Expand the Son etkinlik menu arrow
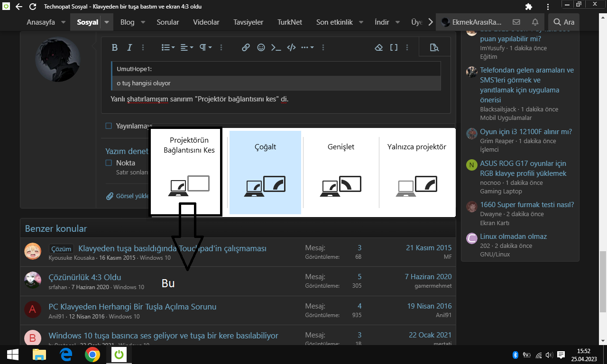Image resolution: width=607 pixels, height=364 pixels. click(x=361, y=22)
